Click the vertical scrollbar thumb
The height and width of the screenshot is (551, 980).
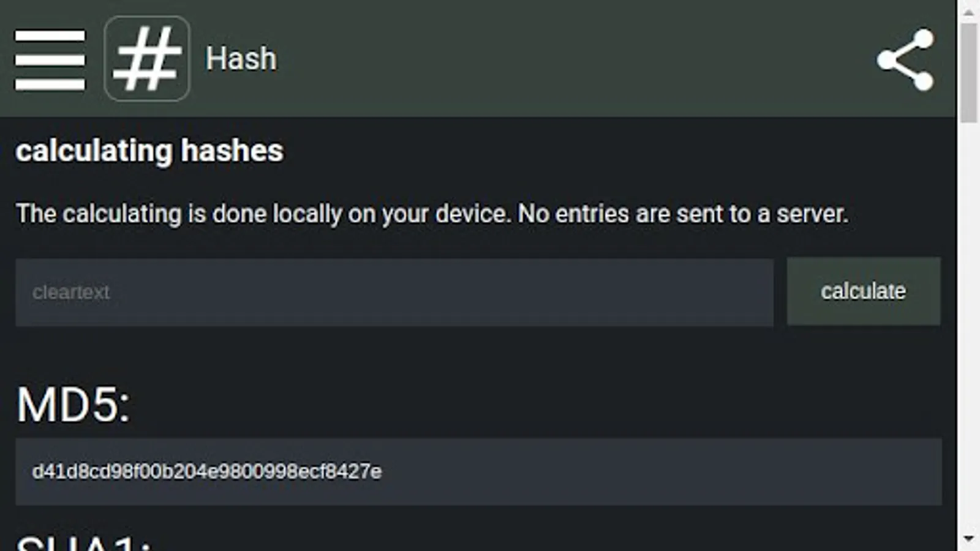click(968, 72)
